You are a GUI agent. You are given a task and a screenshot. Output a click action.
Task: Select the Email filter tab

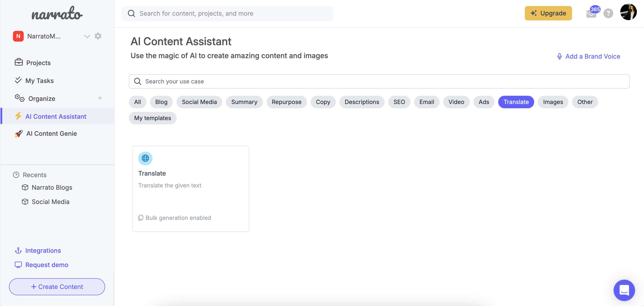click(427, 102)
